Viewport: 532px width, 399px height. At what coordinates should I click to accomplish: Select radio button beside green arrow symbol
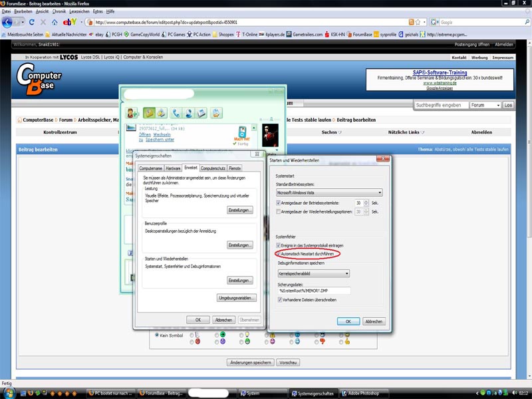[217, 335]
